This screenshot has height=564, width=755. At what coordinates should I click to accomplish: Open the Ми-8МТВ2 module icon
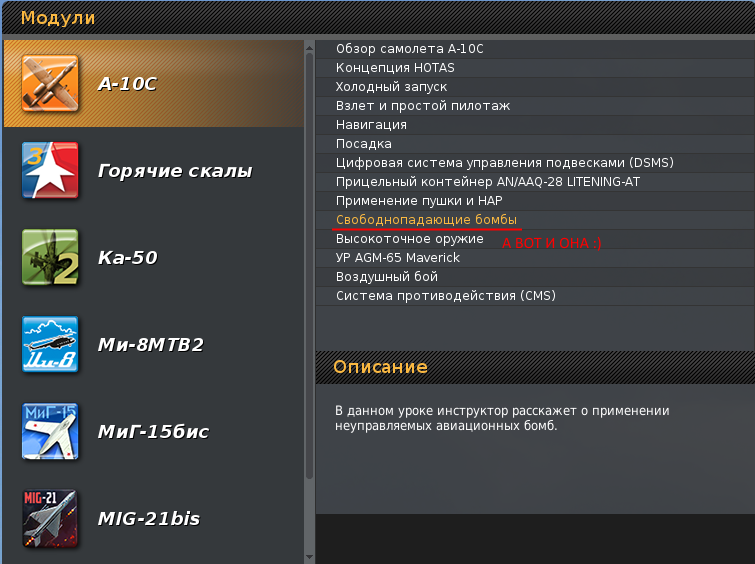(50, 345)
